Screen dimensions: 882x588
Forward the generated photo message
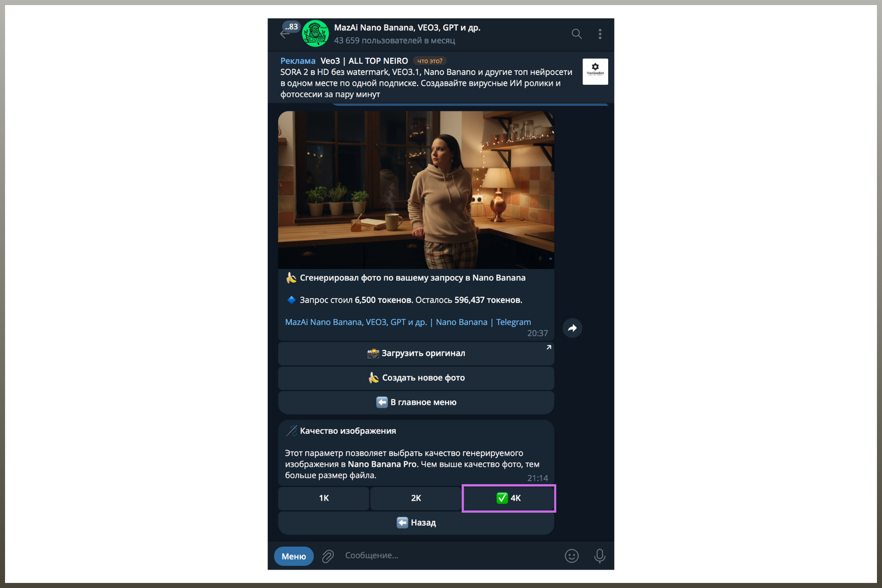click(572, 328)
